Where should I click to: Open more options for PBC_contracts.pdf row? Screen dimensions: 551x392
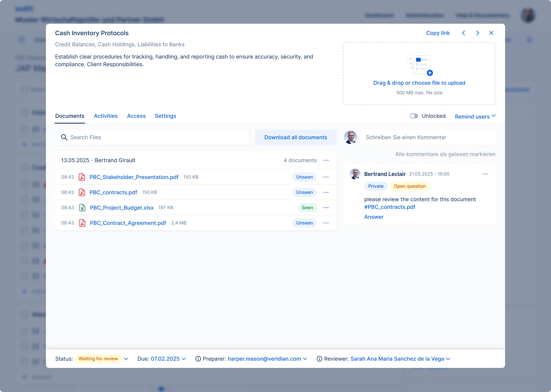point(326,192)
